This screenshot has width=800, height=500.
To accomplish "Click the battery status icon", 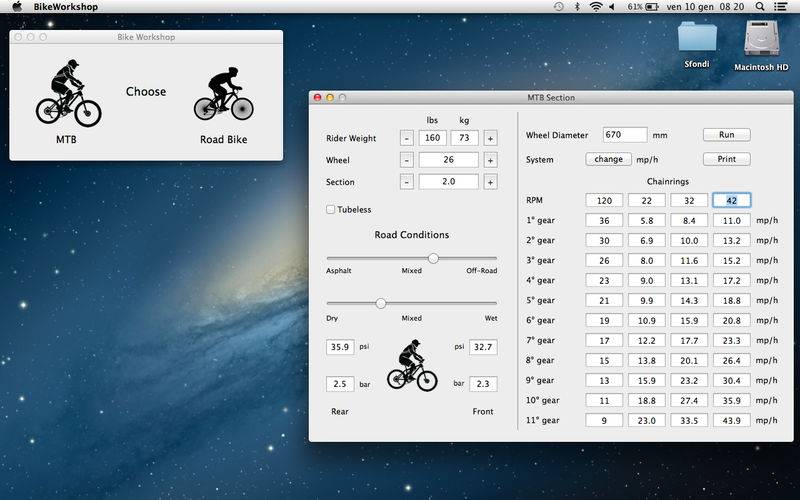I will tap(652, 7).
